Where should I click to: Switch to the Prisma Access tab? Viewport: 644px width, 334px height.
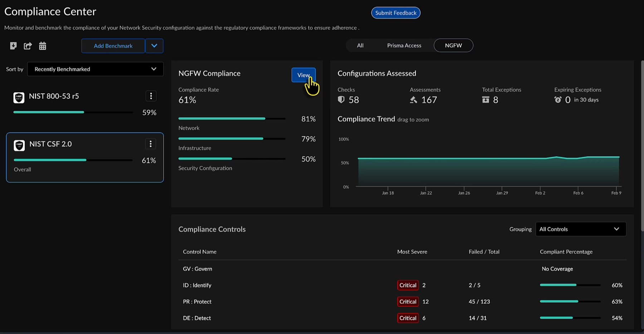404,45
